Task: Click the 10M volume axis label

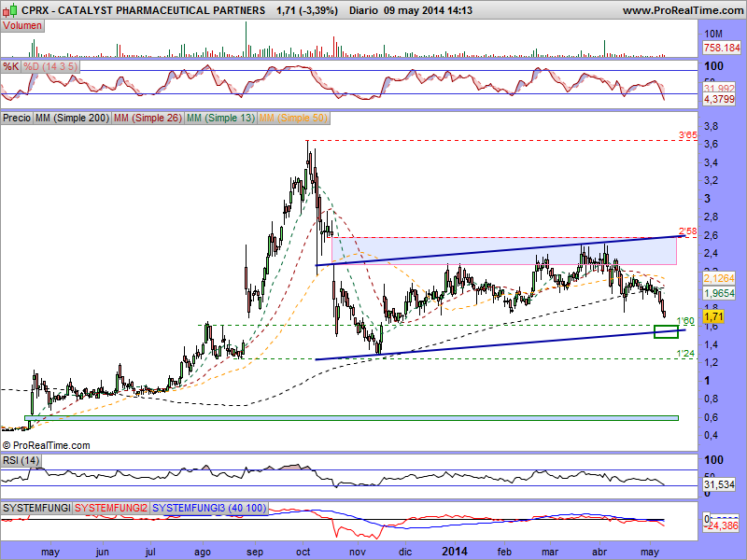Action: point(713,34)
